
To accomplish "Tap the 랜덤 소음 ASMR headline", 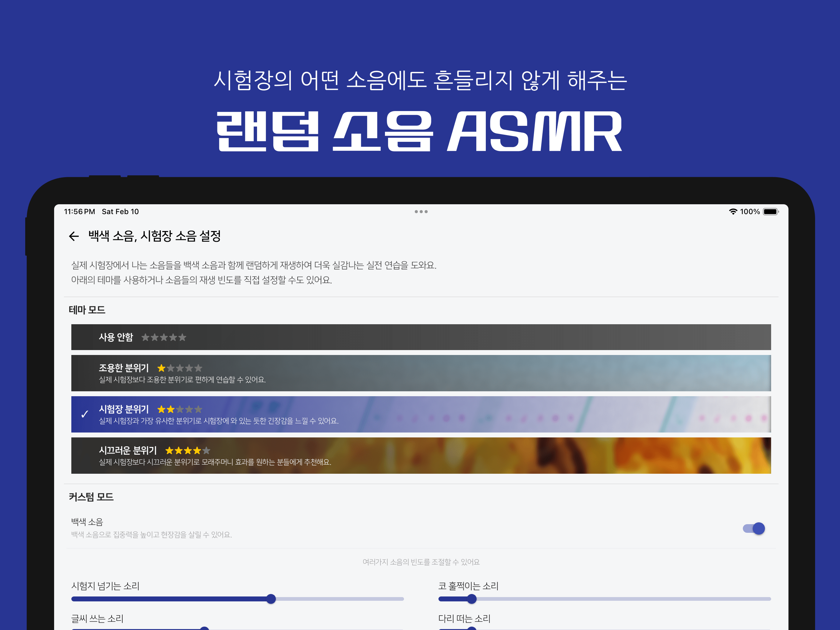I will point(420,131).
